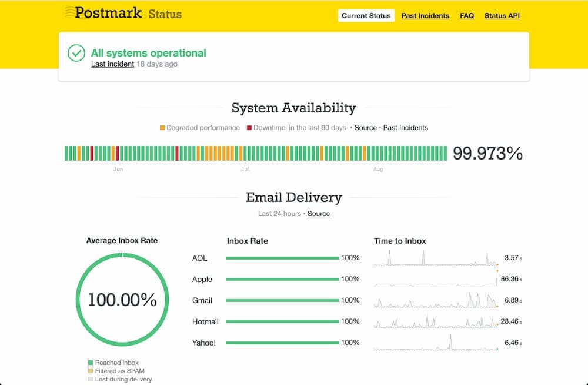The image size is (588, 385).
Task: Open the Email Delivery Source link
Action: tap(318, 214)
